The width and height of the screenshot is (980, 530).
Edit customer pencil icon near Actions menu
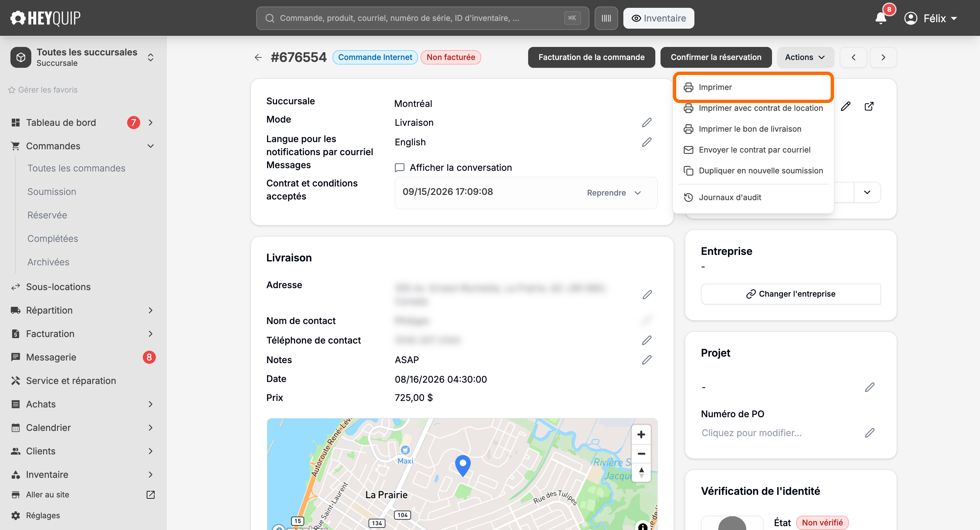tap(845, 106)
